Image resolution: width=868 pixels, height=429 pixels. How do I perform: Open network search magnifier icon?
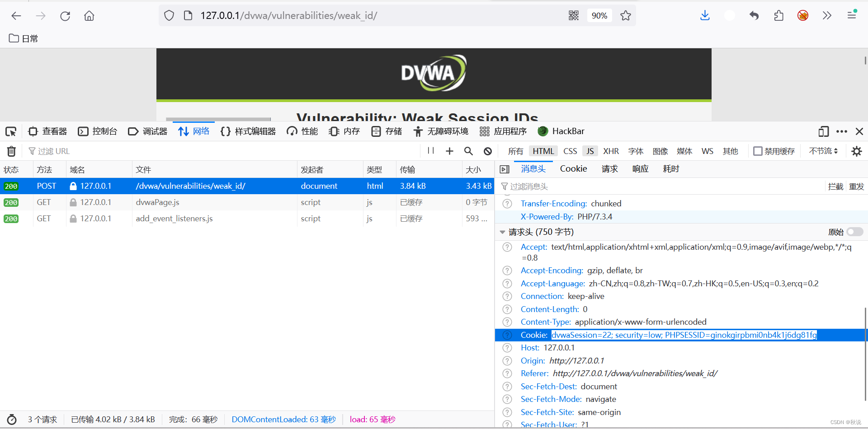(469, 151)
